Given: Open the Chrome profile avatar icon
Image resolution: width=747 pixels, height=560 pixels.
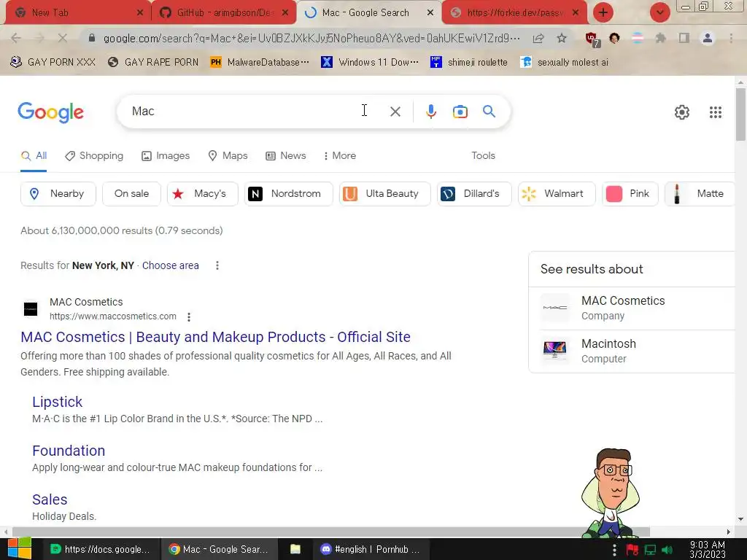Looking at the screenshot, I should [x=708, y=38].
